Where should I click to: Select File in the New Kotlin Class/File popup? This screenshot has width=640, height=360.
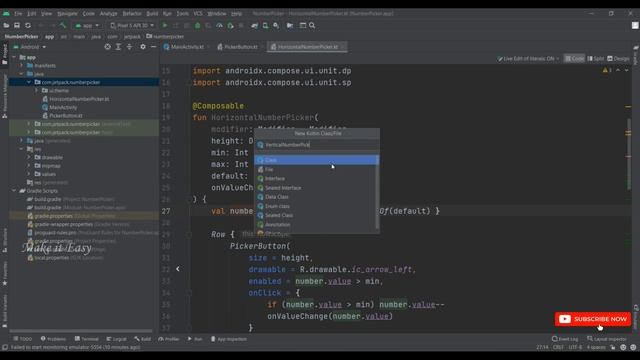point(316,169)
